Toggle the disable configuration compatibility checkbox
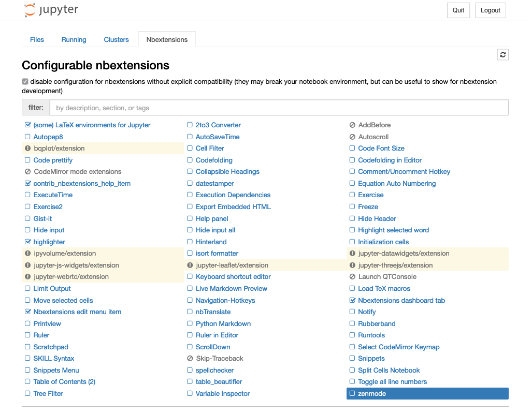 point(25,81)
